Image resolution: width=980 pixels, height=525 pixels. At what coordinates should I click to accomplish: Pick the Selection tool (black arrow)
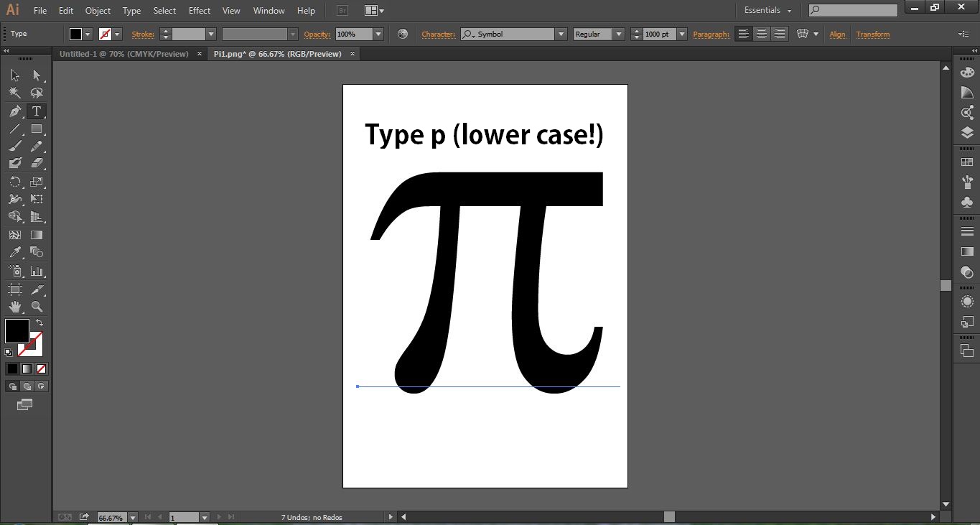pyautogui.click(x=15, y=75)
